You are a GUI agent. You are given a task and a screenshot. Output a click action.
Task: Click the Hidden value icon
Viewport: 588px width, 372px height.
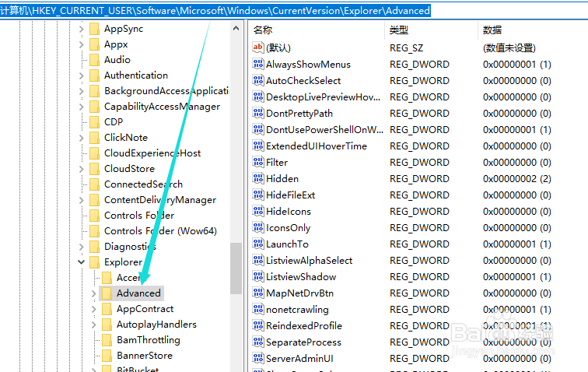pos(258,178)
